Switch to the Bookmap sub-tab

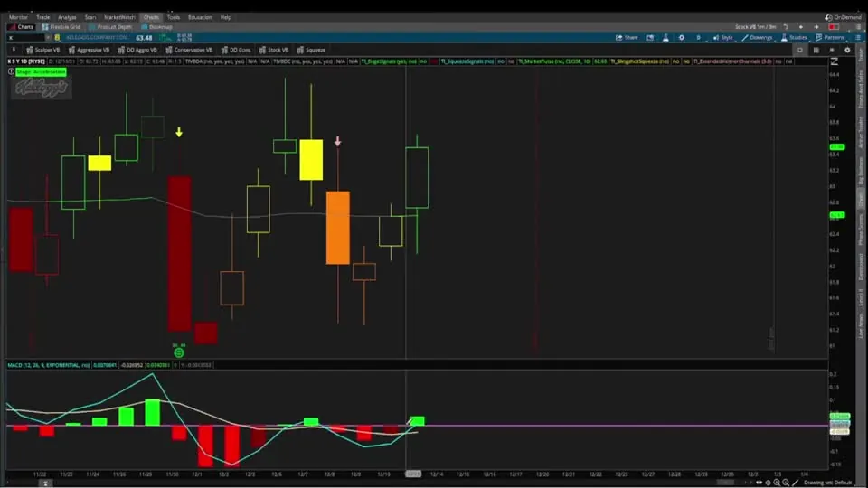[157, 26]
